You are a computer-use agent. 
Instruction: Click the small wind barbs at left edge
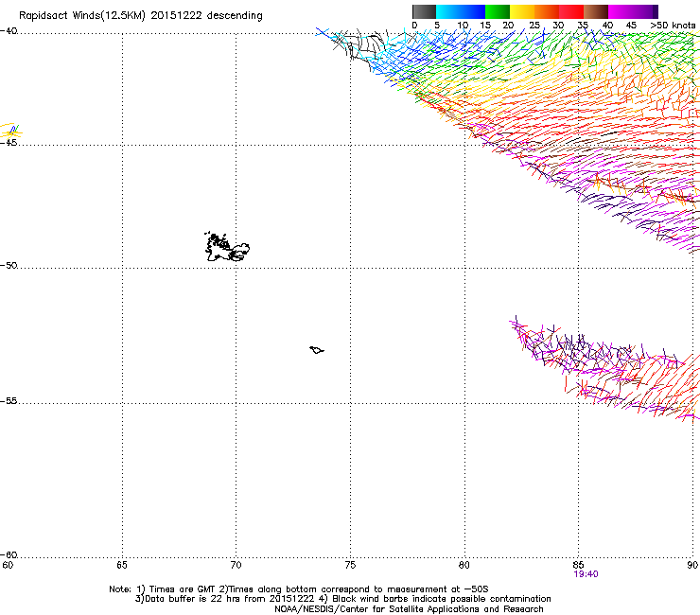10,131
